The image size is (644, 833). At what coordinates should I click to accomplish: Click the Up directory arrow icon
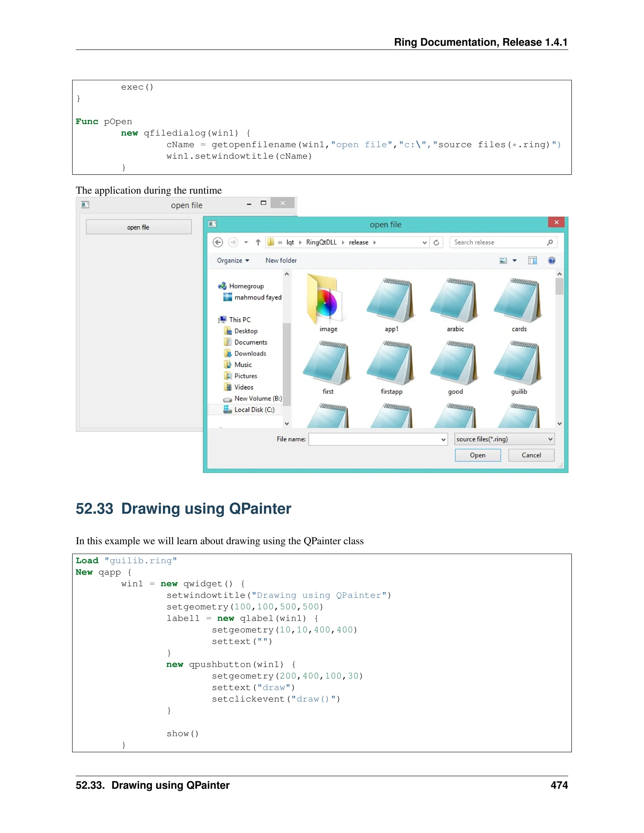(x=258, y=242)
